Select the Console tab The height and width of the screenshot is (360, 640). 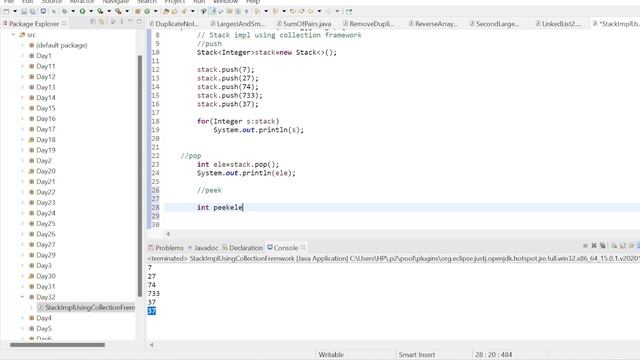[x=286, y=248]
